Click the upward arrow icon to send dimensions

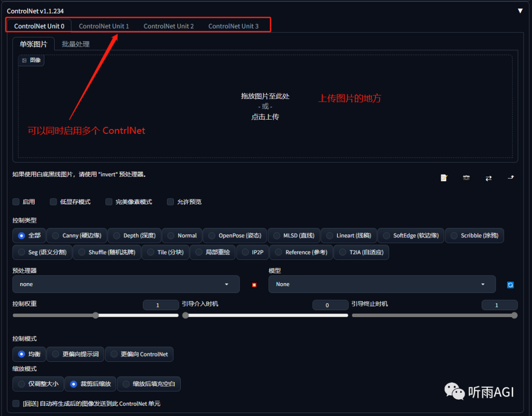(510, 178)
